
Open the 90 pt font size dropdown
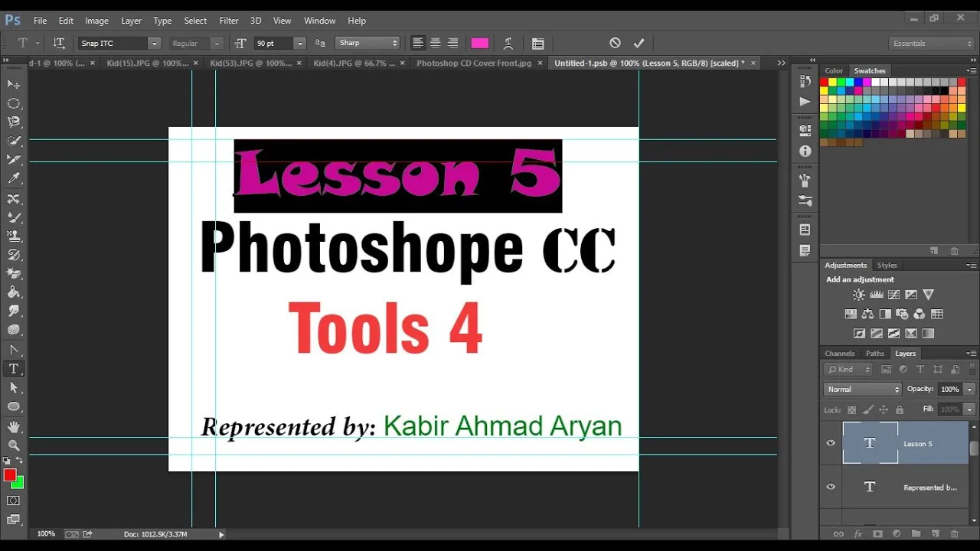300,44
